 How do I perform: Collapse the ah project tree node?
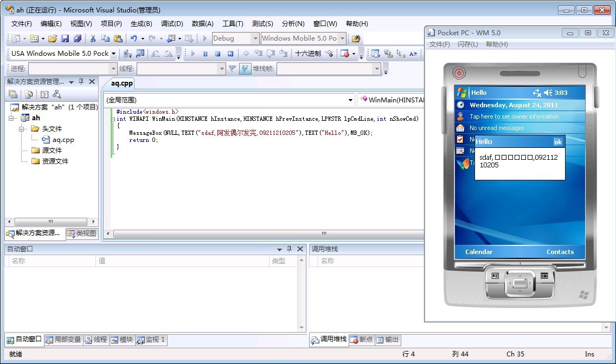point(12,118)
